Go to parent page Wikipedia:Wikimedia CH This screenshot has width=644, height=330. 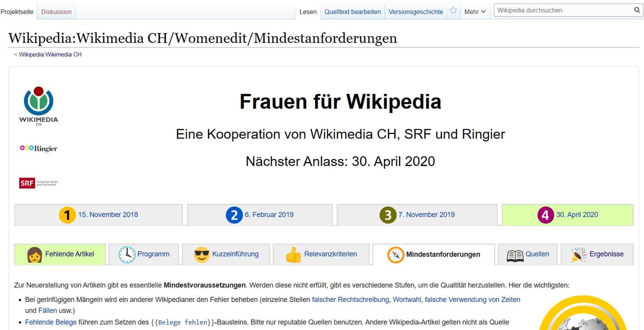point(50,55)
